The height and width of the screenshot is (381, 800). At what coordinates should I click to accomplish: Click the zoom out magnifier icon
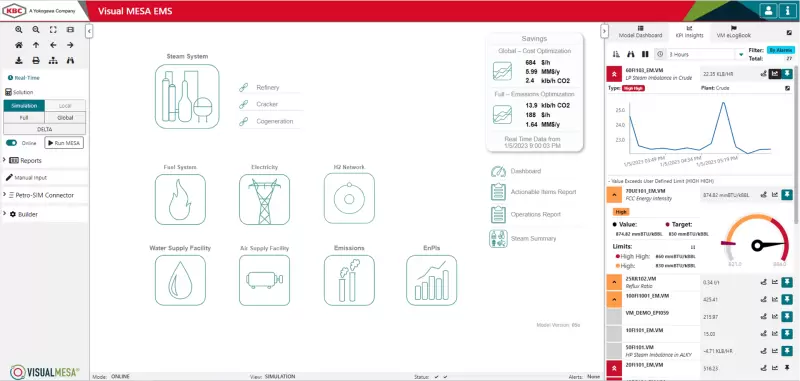(x=36, y=30)
